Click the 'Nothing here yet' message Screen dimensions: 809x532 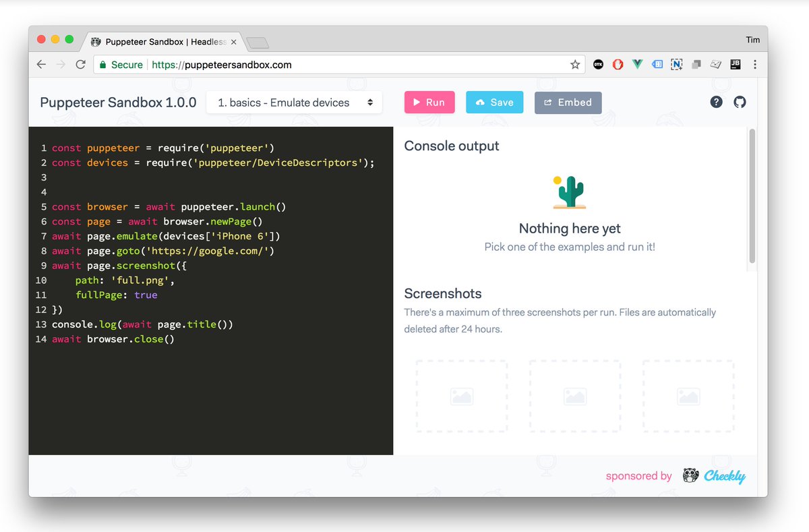(570, 228)
